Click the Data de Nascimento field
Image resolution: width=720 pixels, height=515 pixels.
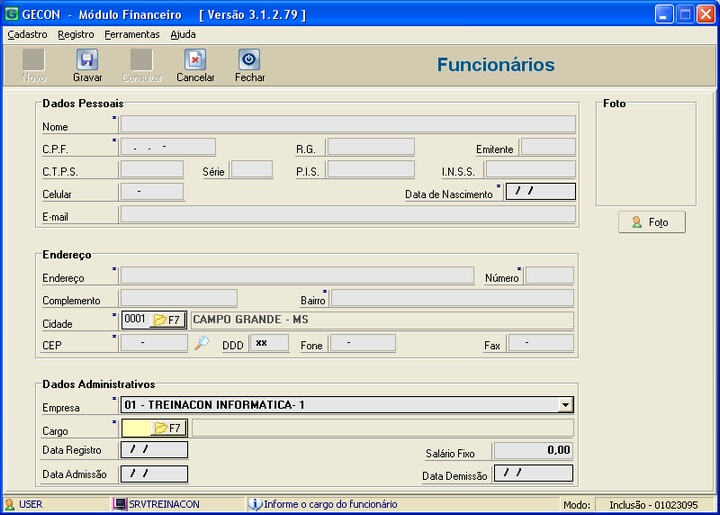pos(540,191)
